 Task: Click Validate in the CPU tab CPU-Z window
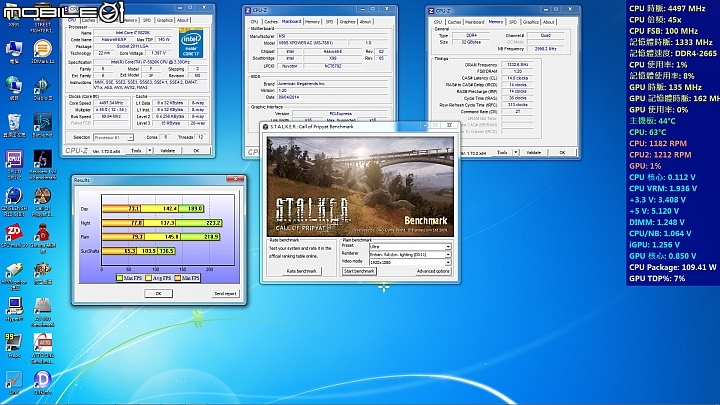coord(168,151)
